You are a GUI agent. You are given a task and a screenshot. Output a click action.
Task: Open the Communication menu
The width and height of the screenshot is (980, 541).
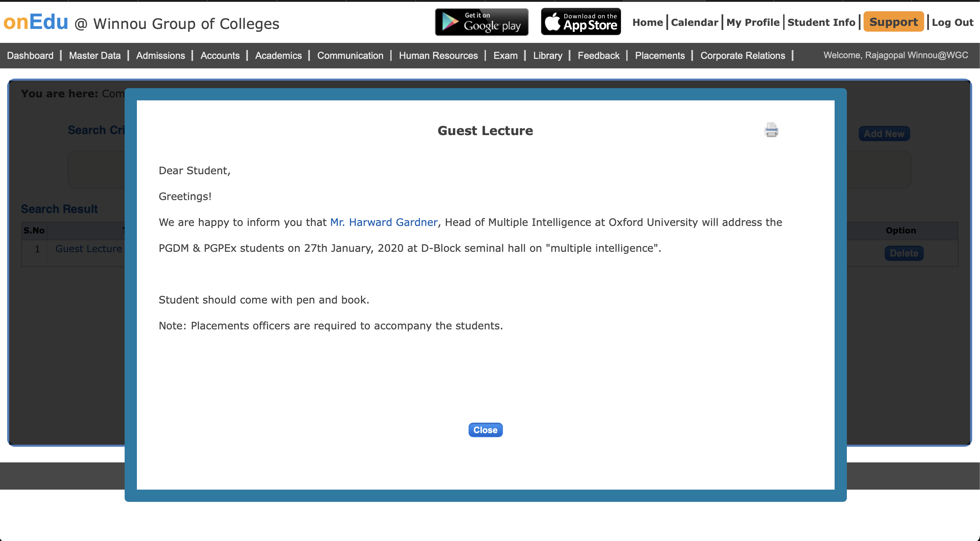click(x=350, y=55)
